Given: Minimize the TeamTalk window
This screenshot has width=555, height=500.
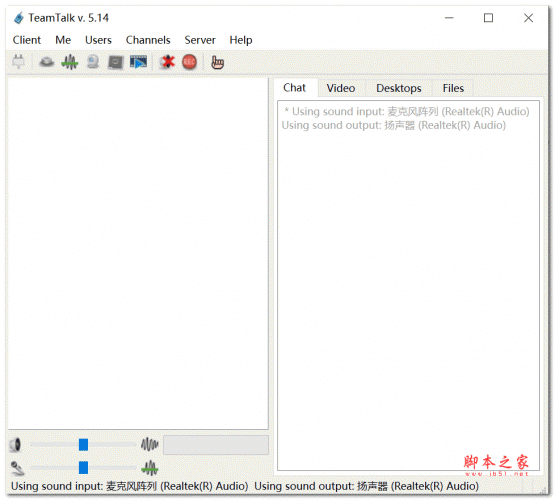Looking at the screenshot, I should tap(449, 18).
